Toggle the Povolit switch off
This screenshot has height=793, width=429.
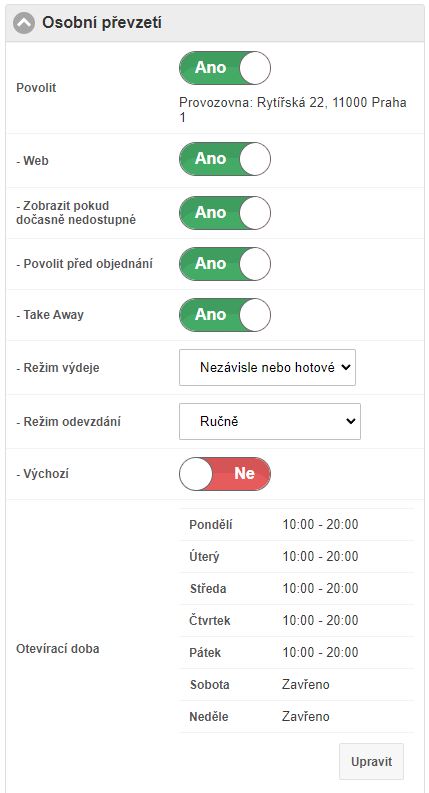click(225, 68)
